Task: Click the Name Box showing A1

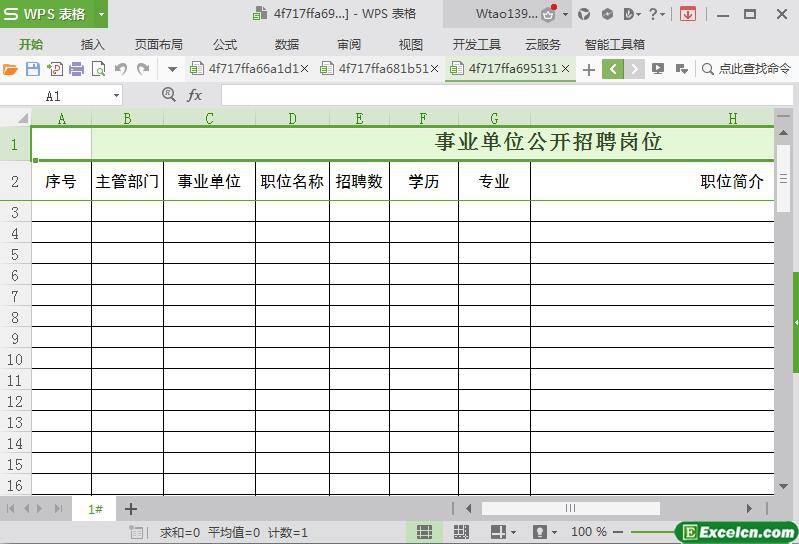Action: 54,96
